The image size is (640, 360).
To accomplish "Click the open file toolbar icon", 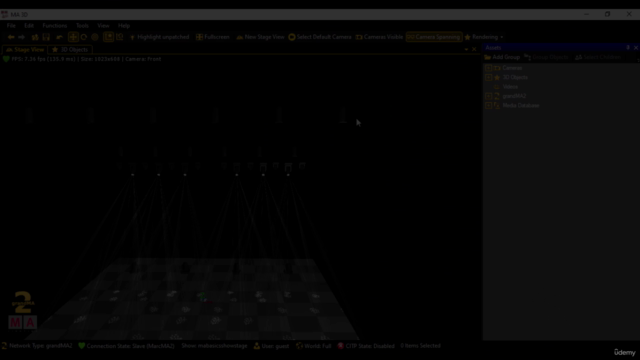I will [x=35, y=37].
